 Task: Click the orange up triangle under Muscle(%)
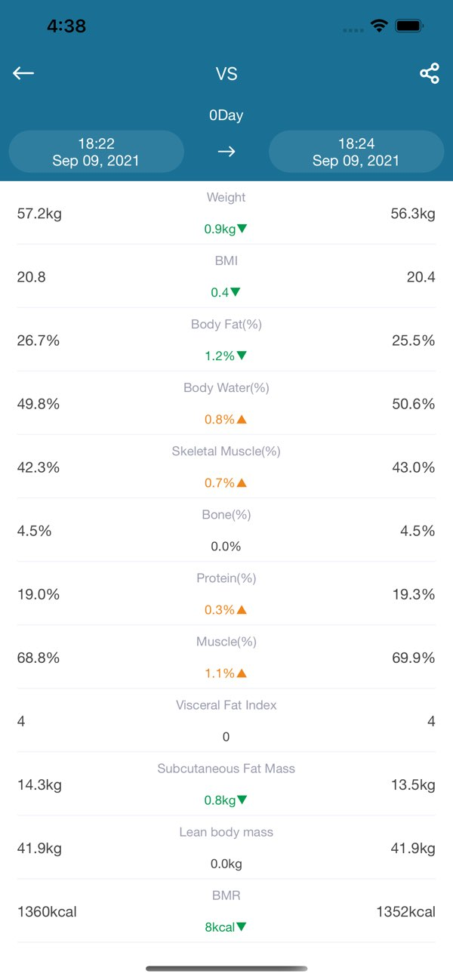click(242, 673)
